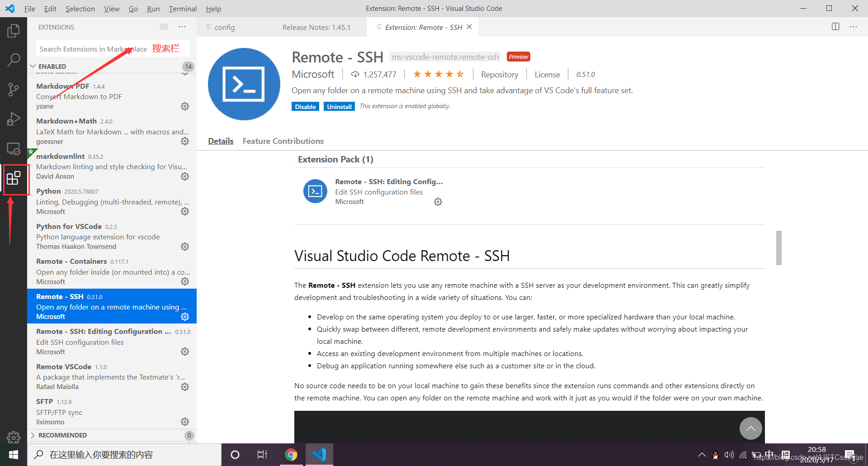Open editor more actions menu

pyautogui.click(x=853, y=27)
